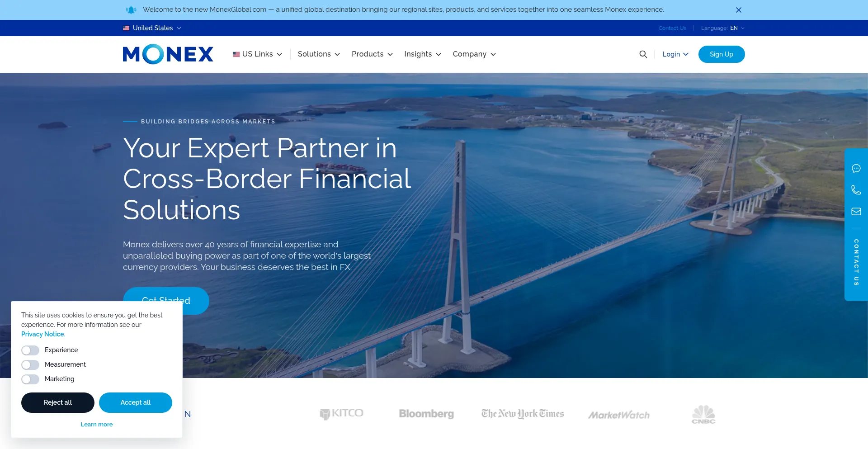Click the Sign Up button

[722, 54]
